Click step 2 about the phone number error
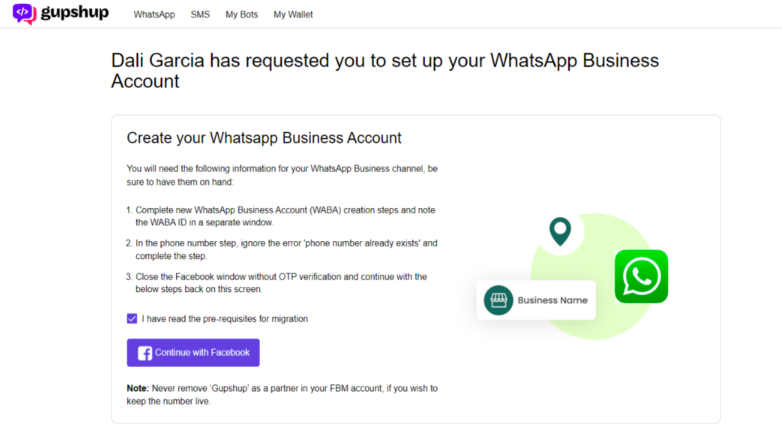Image resolution: width=782 pixels, height=427 pixels. (x=286, y=248)
